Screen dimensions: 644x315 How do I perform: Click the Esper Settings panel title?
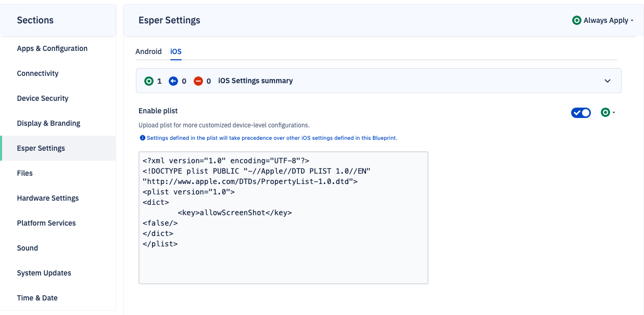point(169,20)
